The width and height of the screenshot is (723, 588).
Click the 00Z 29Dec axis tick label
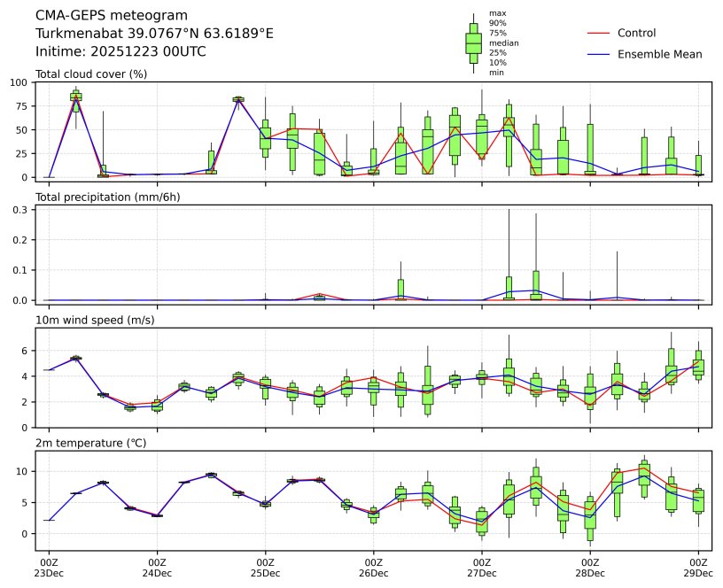tap(697, 567)
